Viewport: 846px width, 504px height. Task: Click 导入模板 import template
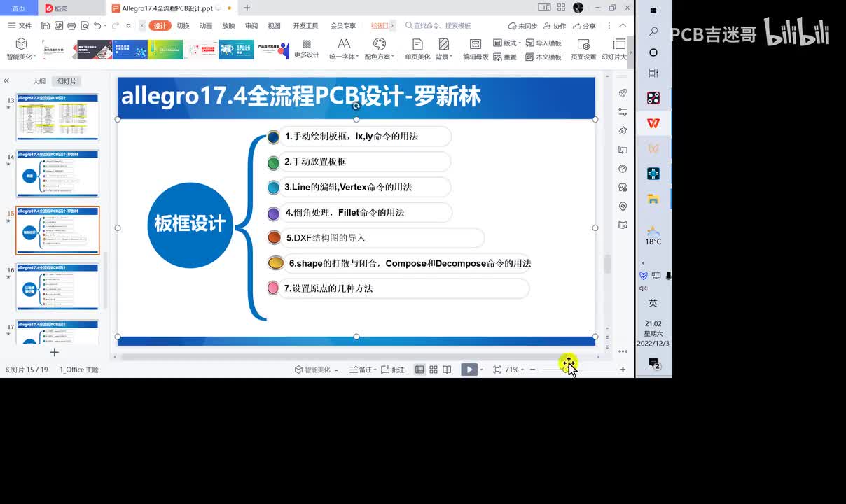coord(543,43)
